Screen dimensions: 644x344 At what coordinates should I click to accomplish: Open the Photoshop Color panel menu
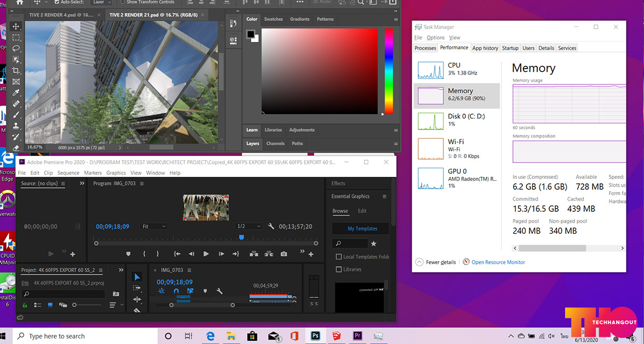point(396,19)
